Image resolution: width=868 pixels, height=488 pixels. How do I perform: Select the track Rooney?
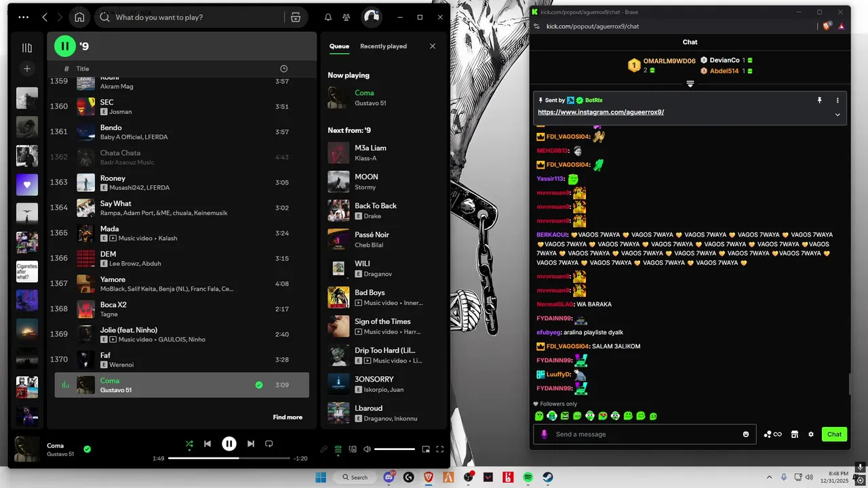click(x=182, y=182)
